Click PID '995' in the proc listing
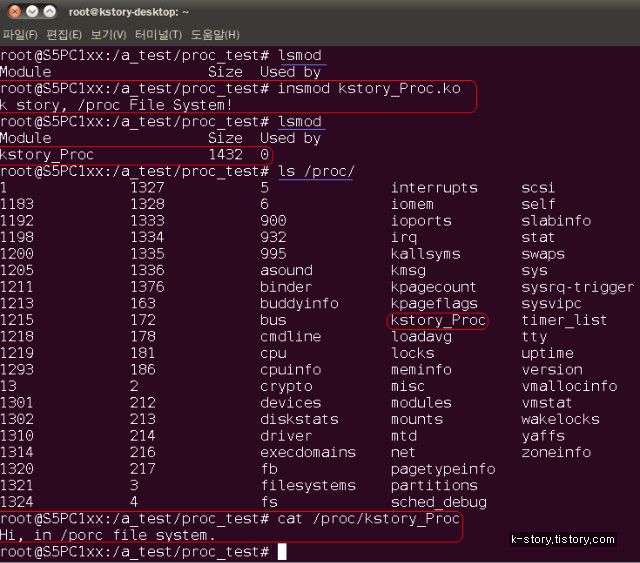The width and height of the screenshot is (640, 563). [x=273, y=254]
